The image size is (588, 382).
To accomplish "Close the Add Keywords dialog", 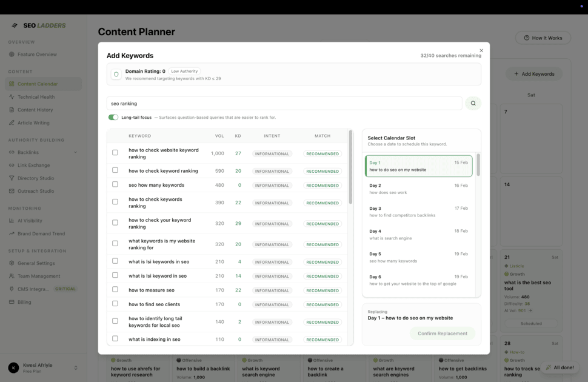I will click(x=481, y=51).
